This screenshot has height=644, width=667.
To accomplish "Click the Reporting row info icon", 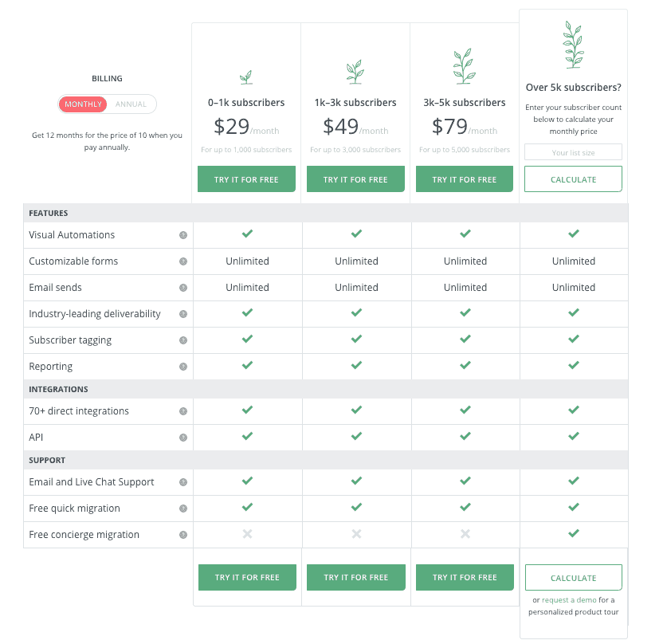I will (x=183, y=367).
